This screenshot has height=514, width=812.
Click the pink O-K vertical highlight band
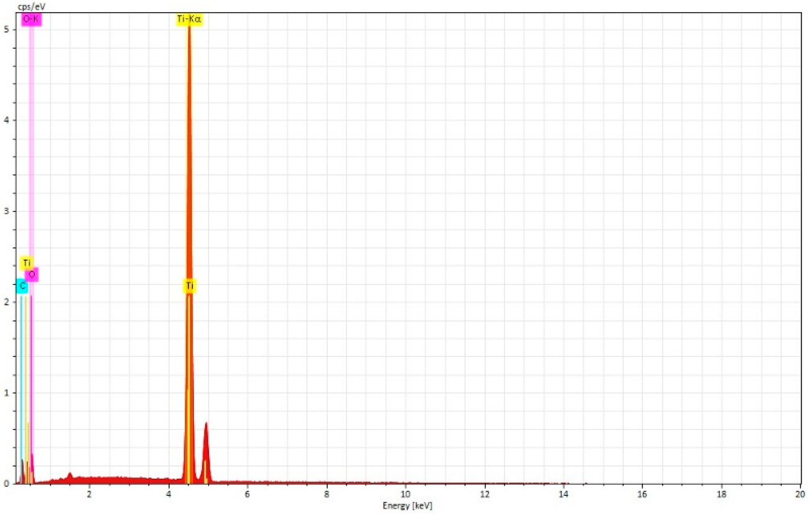pyautogui.click(x=31, y=152)
